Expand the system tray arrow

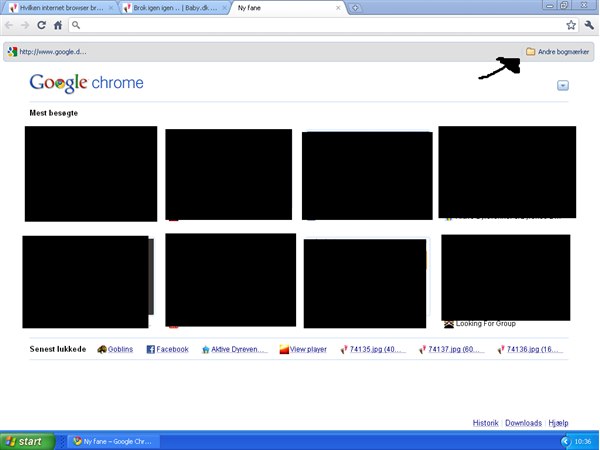[x=566, y=442]
